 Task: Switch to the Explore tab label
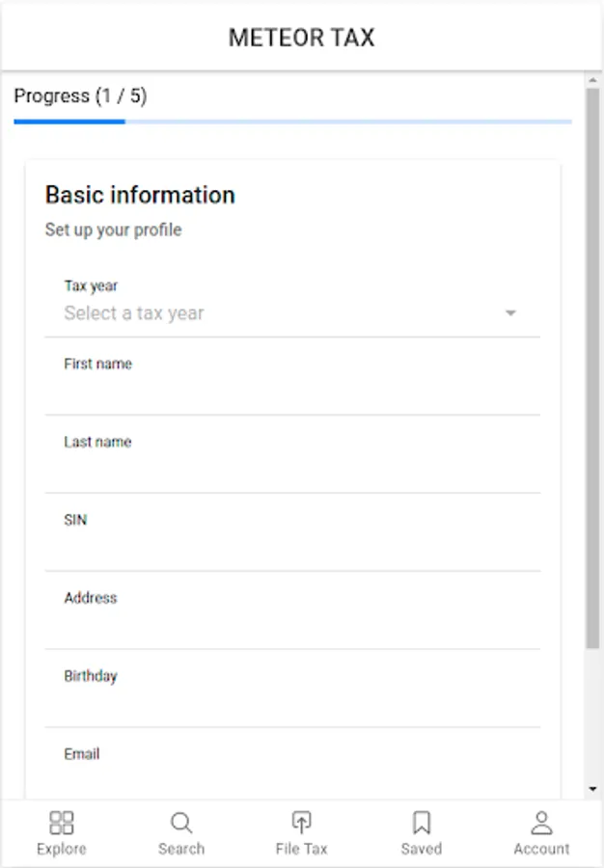62,849
